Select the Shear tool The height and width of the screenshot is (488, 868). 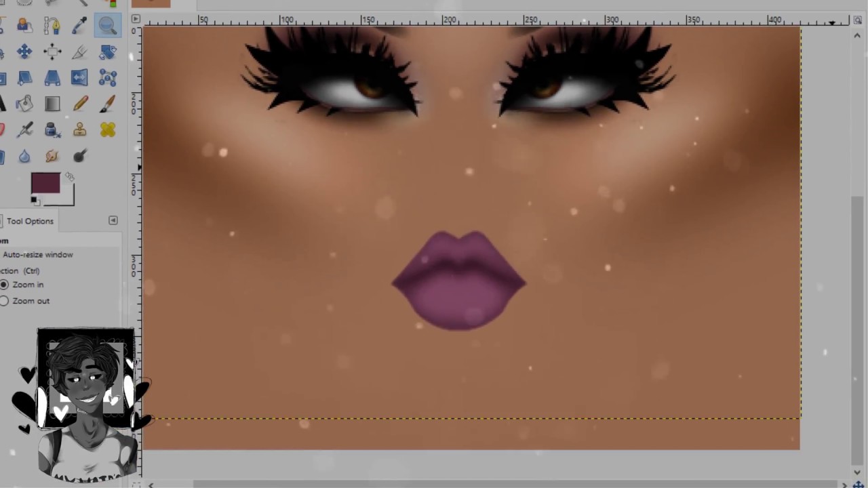coord(24,78)
